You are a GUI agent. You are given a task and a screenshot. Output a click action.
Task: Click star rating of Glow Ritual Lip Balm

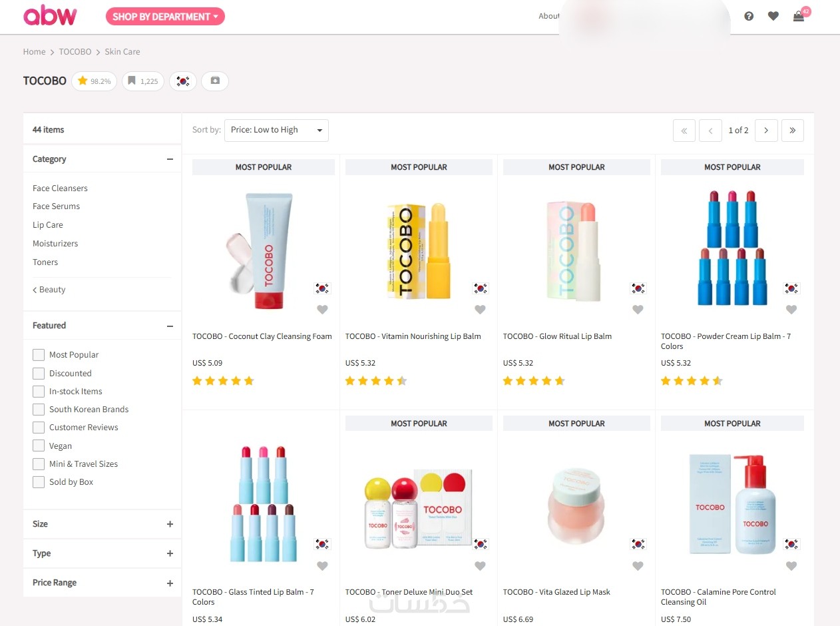(534, 381)
